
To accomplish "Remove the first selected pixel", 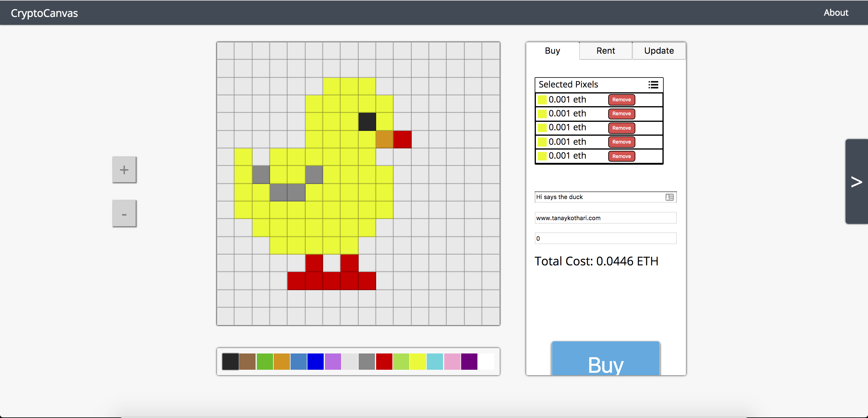I will pos(621,100).
